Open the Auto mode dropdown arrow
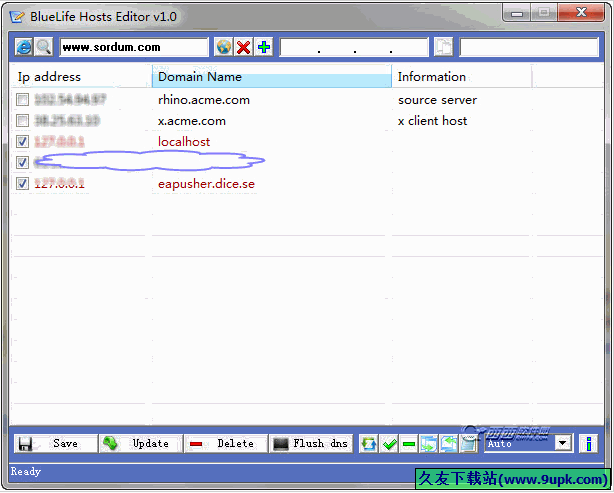The image size is (614, 493). (563, 444)
